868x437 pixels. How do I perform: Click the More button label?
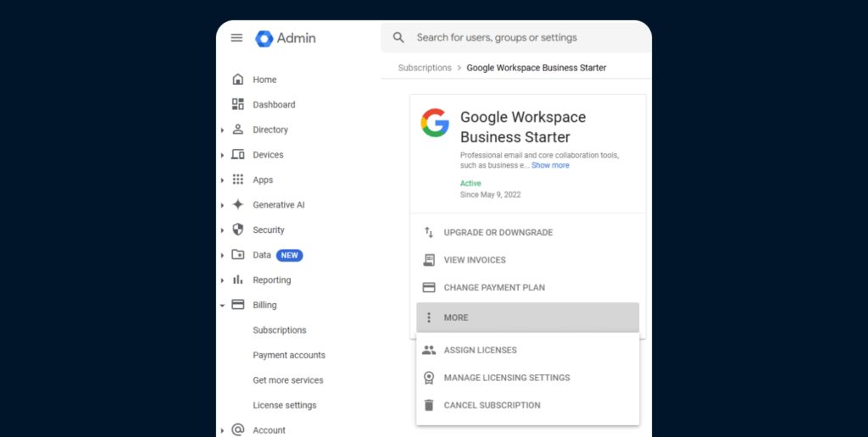tap(455, 318)
